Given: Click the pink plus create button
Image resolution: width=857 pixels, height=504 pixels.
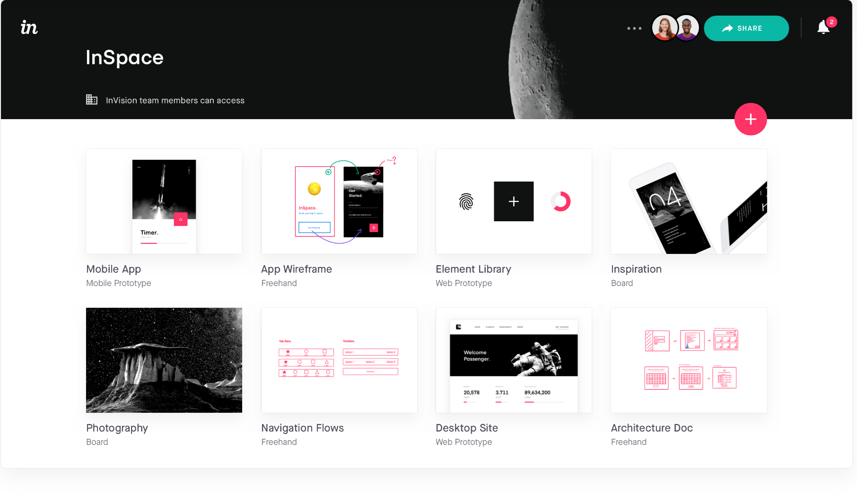Looking at the screenshot, I should point(751,119).
